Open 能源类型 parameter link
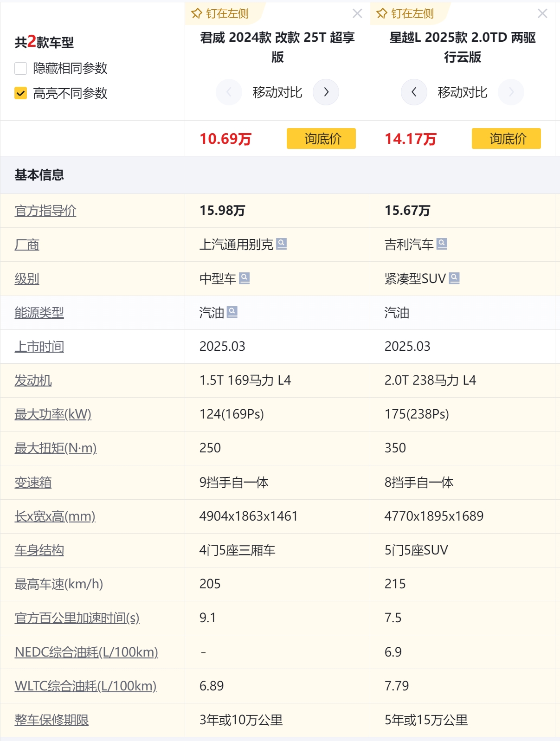Viewport: 560px width, 741px height. tap(39, 313)
